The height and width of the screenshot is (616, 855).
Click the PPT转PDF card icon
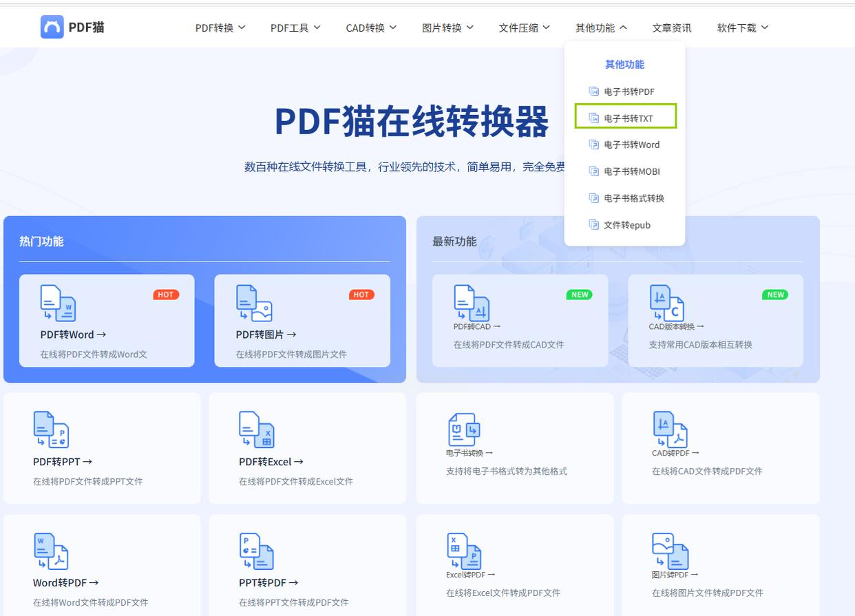coord(257,551)
